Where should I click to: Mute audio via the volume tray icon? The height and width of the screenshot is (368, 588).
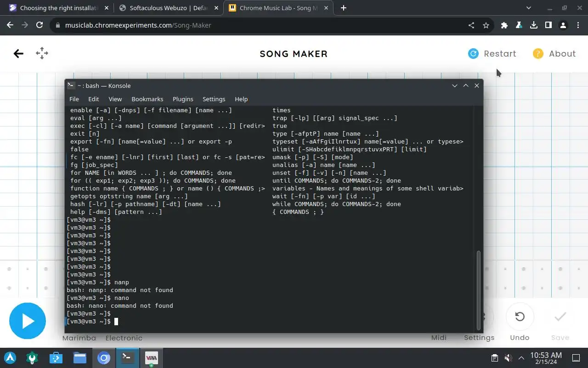[x=508, y=358]
